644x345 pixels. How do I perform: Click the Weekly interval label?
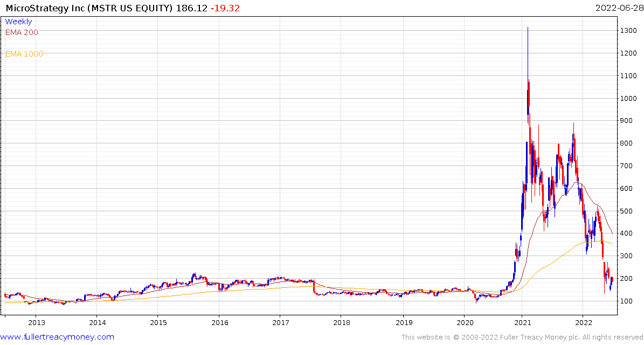coord(18,22)
